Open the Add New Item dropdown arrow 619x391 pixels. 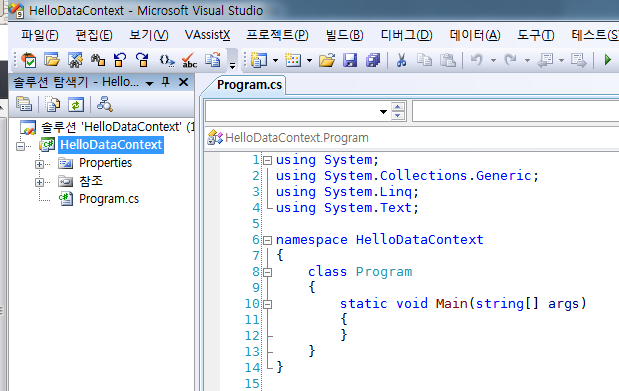(x=310, y=60)
